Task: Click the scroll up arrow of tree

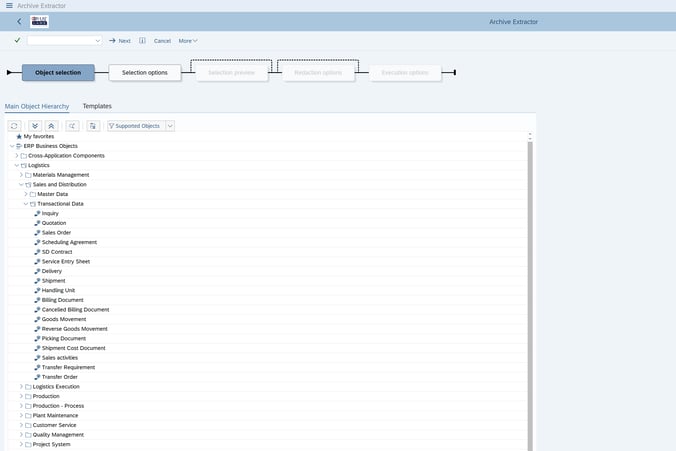Action: [530, 135]
